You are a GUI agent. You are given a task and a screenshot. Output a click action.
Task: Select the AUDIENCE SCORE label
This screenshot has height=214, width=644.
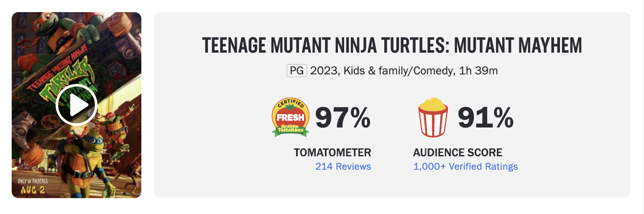click(x=457, y=153)
